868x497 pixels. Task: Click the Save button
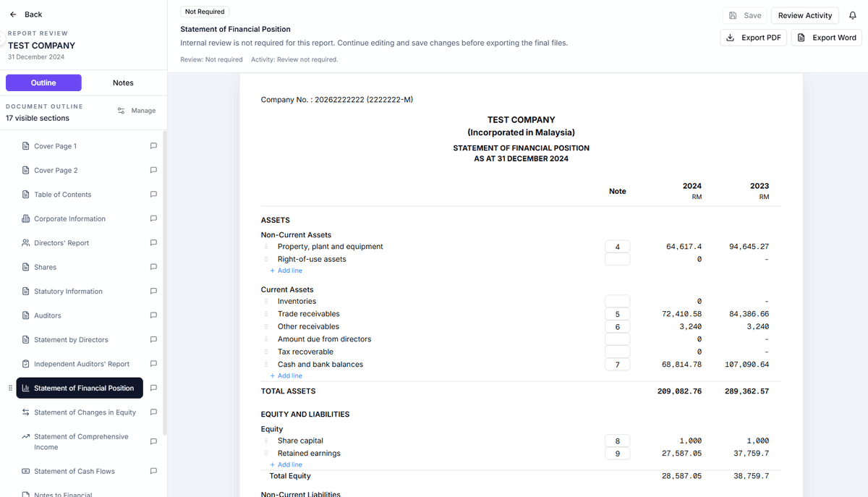[x=745, y=15]
